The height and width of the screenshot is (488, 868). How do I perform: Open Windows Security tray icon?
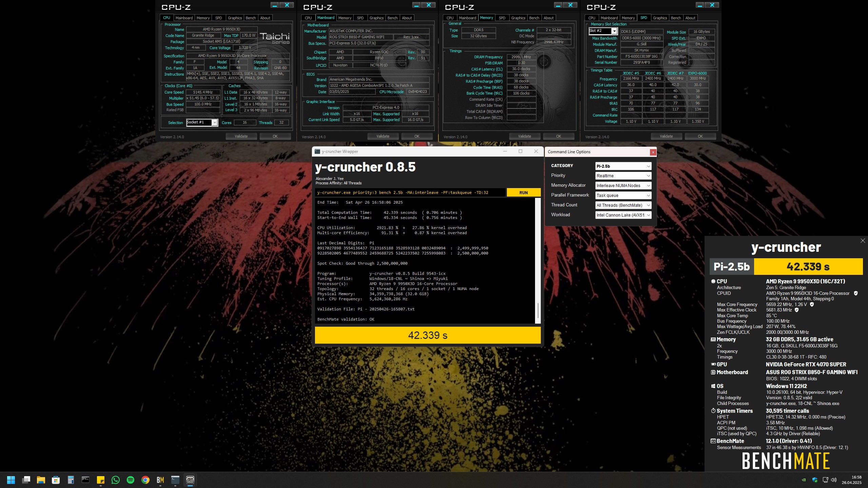(815, 480)
